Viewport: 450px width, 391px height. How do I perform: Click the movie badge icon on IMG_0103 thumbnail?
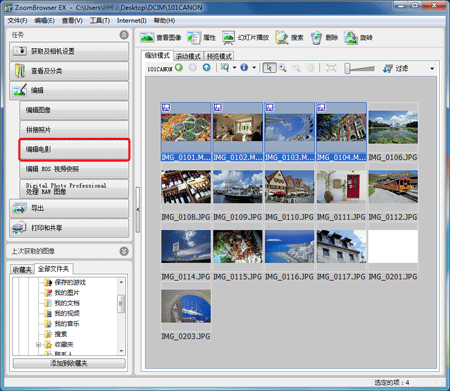coord(269,107)
